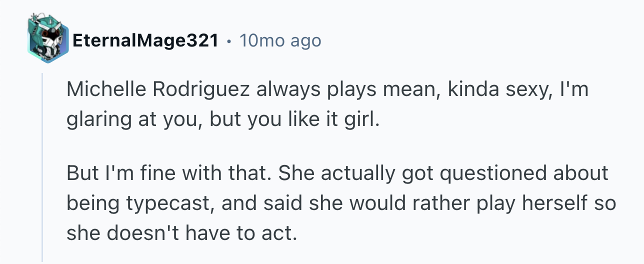This screenshot has width=644, height=264.
Task: Click the words "kinda sexy" in the comment
Action: 483,90
